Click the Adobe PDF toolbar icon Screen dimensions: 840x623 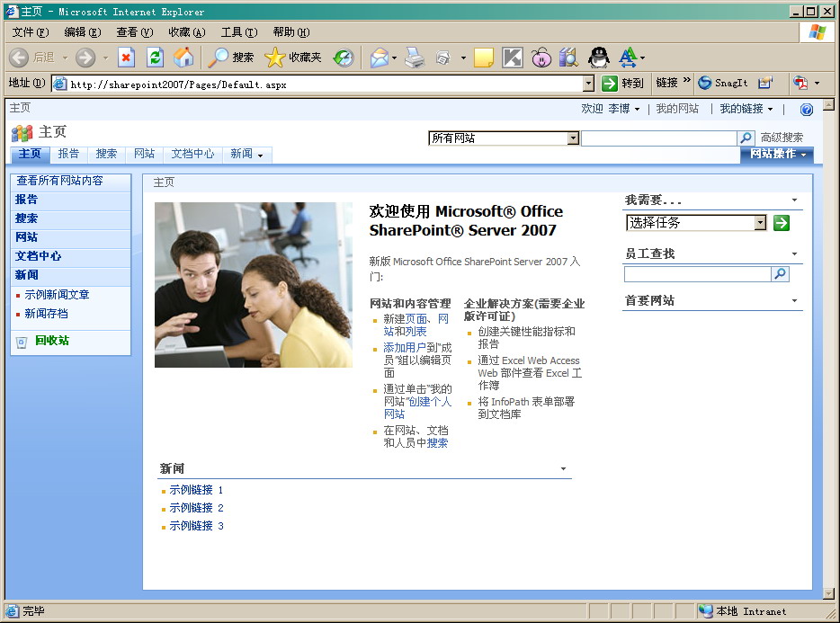point(800,83)
